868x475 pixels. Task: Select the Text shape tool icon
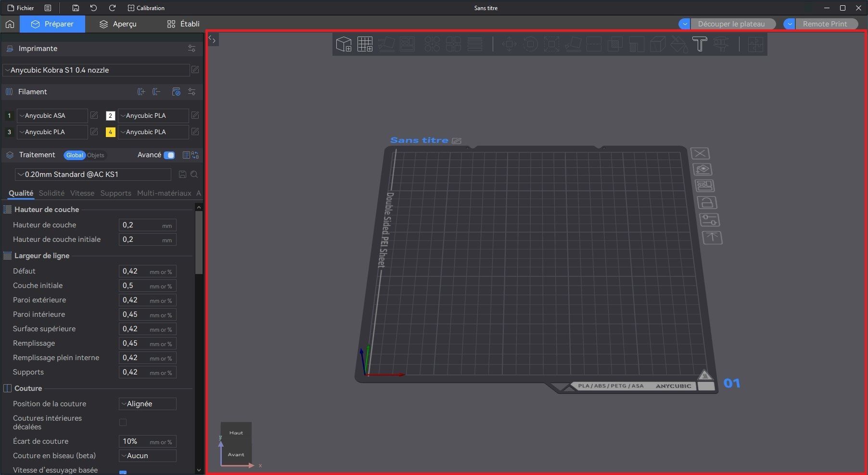click(700, 44)
